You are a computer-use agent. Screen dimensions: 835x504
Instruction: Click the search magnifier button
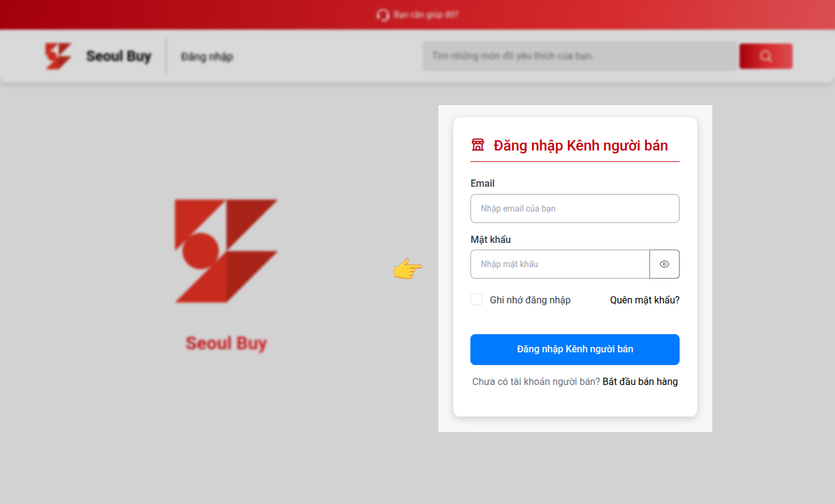coord(765,56)
